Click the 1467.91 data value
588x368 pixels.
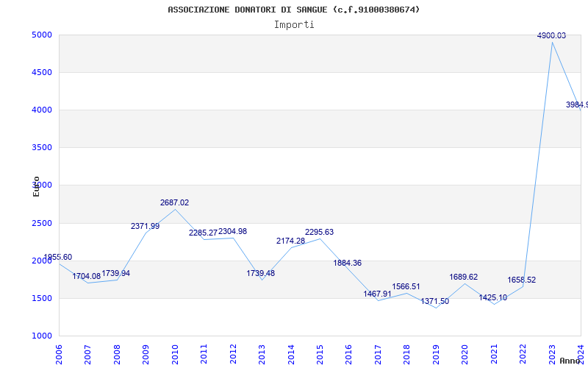(377, 294)
